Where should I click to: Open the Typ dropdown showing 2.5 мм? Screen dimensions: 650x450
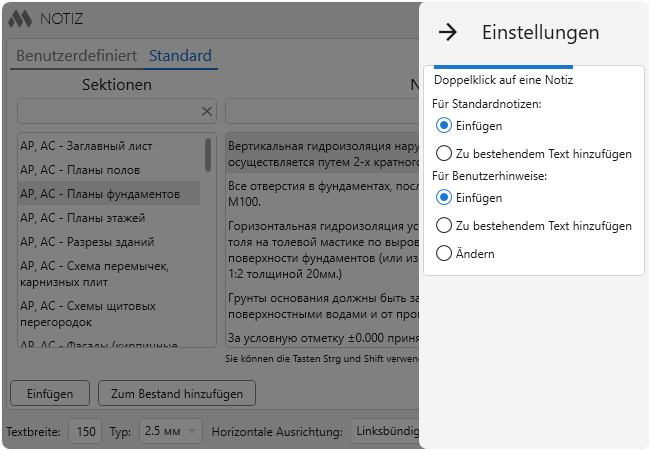pos(169,432)
